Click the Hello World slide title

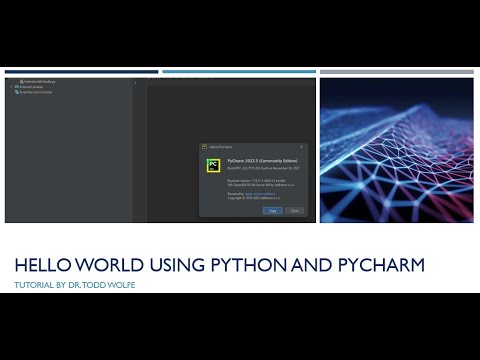(x=220, y=265)
